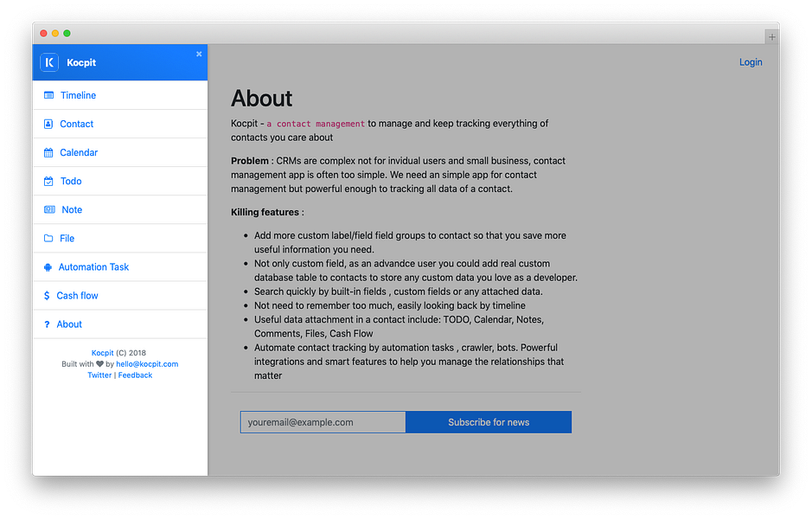Click the Automation Task robot icon

pyautogui.click(x=48, y=267)
